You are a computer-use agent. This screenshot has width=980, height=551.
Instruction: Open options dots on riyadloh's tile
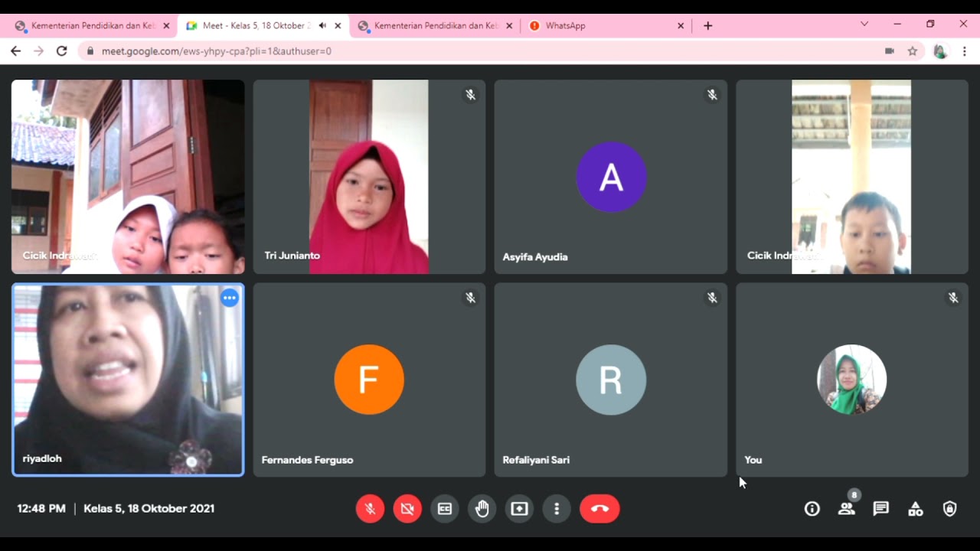click(230, 298)
